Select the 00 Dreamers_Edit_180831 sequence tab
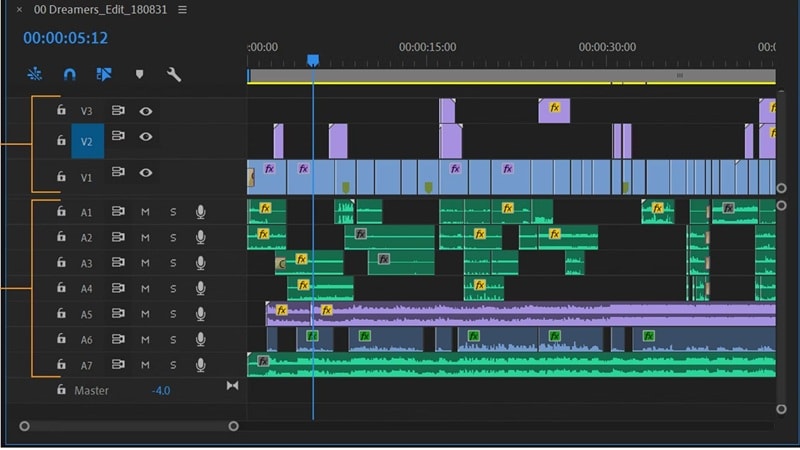800x450 pixels. 101,10
